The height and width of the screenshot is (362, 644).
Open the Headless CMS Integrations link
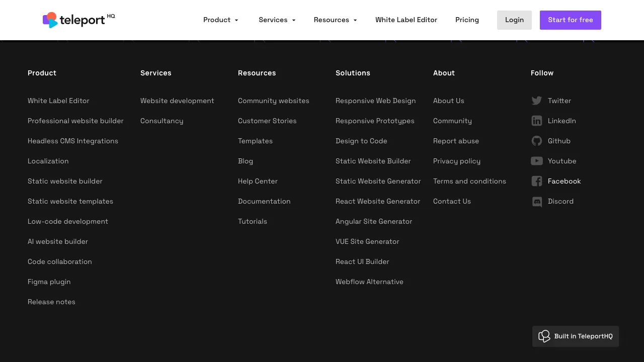[73, 141]
